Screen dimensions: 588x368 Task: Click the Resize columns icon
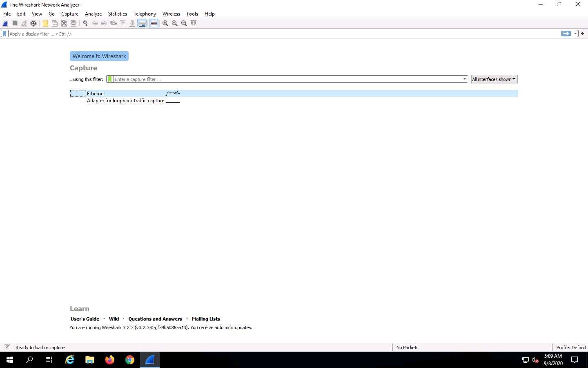pos(194,23)
